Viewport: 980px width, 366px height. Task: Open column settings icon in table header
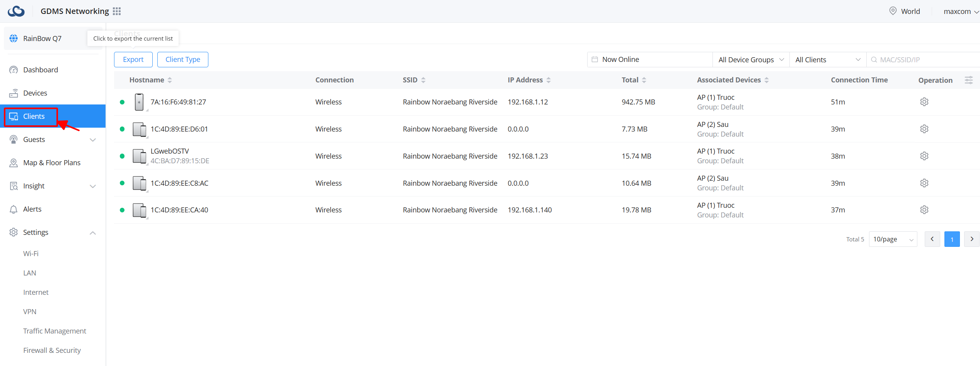pyautogui.click(x=968, y=80)
